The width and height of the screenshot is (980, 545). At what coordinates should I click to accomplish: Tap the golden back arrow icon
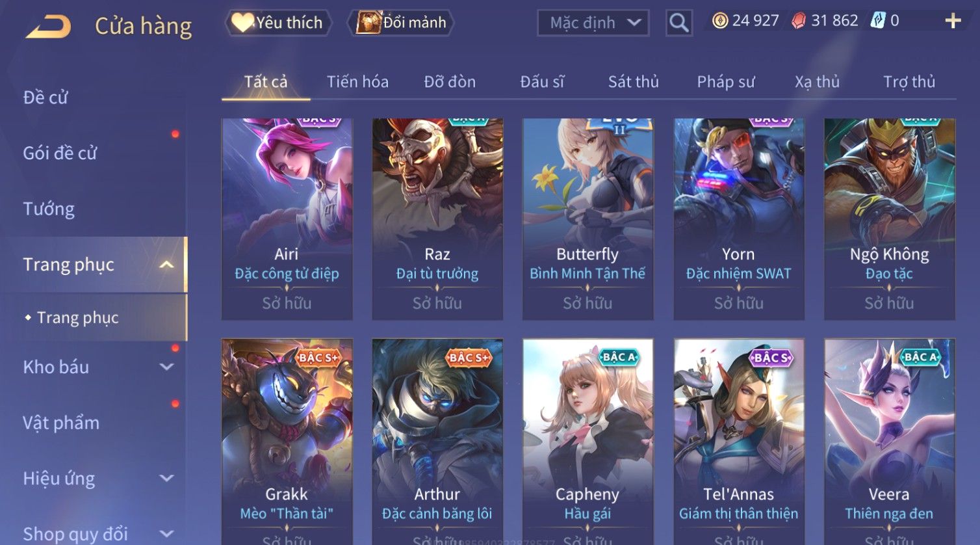tap(49, 27)
